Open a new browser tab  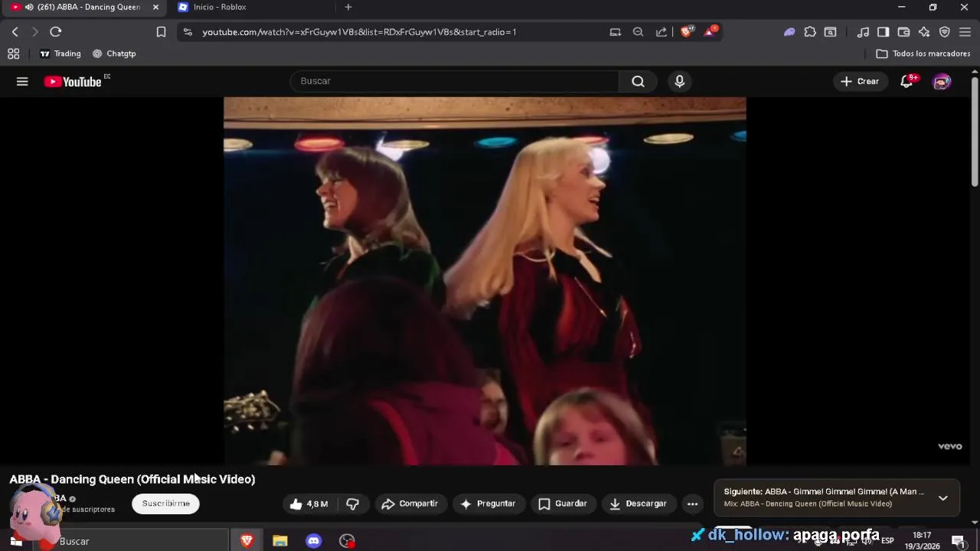348,7
